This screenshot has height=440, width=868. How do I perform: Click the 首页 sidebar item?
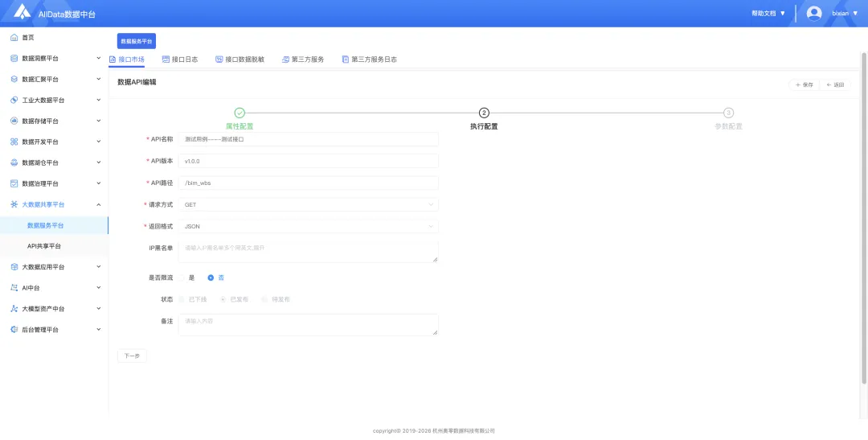(x=55, y=38)
